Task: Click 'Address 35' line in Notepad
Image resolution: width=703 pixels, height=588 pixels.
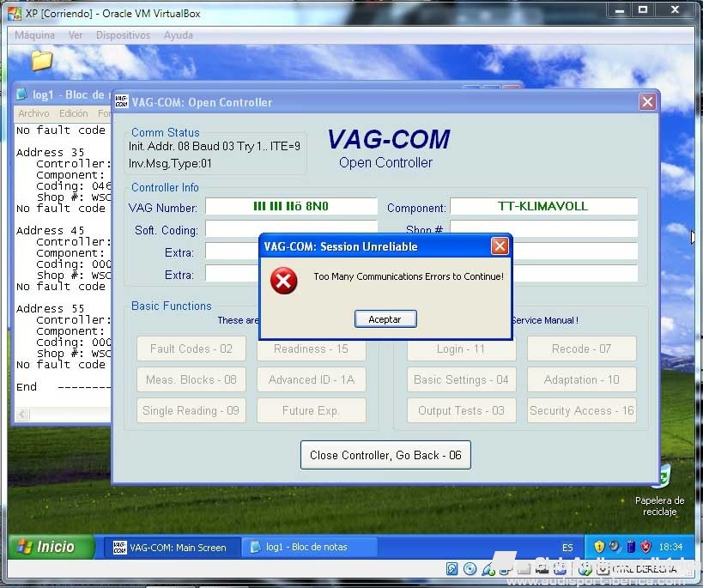Action: coord(50,153)
